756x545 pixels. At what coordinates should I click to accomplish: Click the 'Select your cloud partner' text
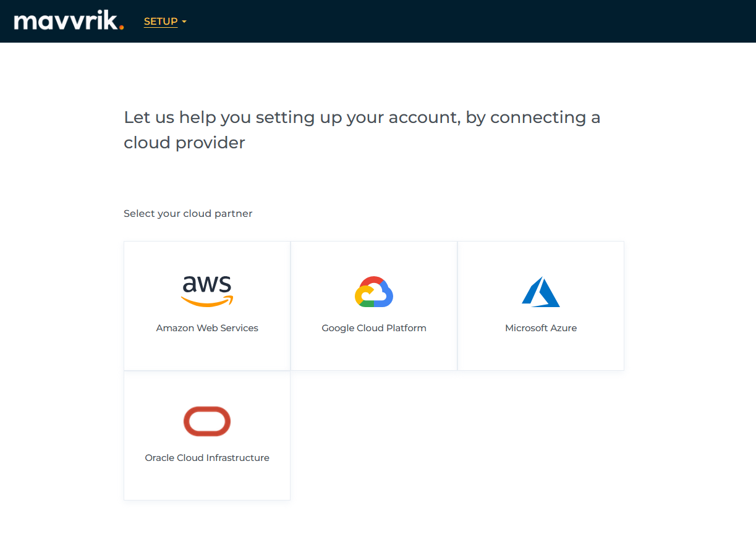click(x=188, y=214)
